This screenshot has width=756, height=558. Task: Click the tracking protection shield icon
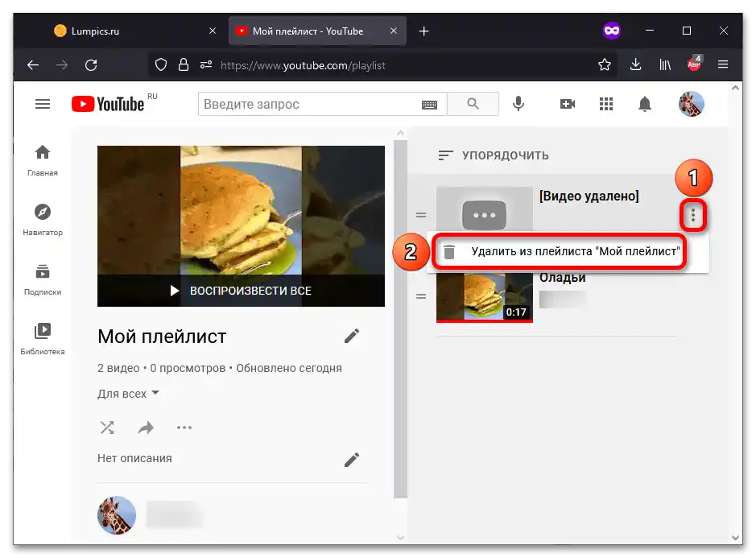coord(161,64)
